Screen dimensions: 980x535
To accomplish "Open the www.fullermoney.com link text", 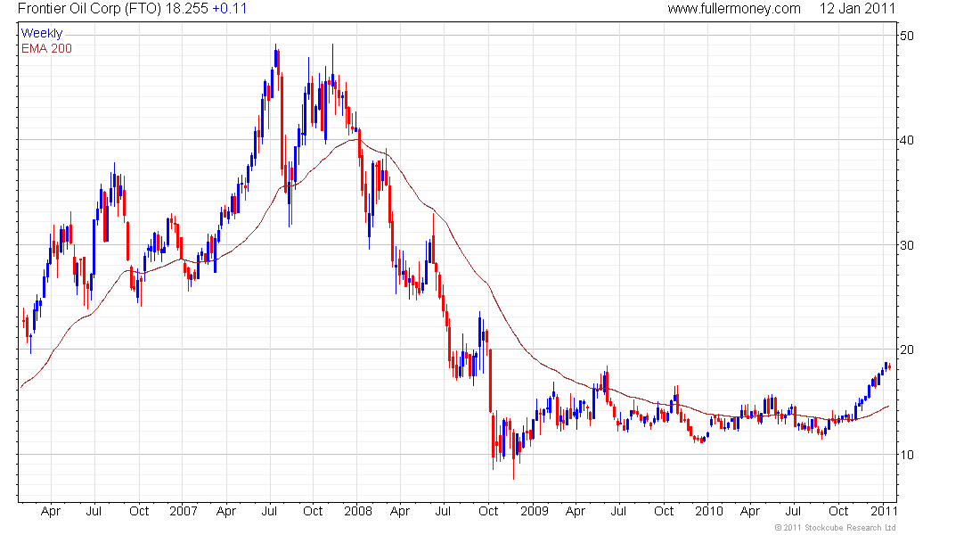I will 734,9.
